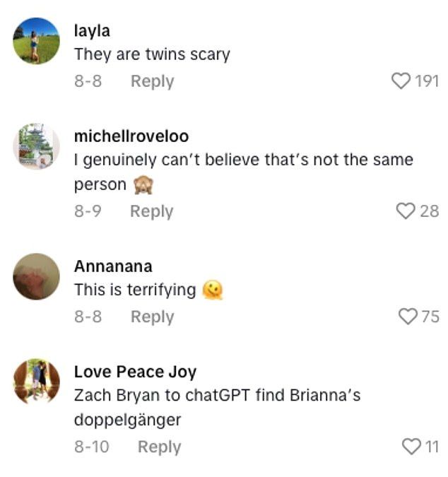The height and width of the screenshot is (477, 448).
Task: Click the 75 likes count
Action: click(x=430, y=317)
